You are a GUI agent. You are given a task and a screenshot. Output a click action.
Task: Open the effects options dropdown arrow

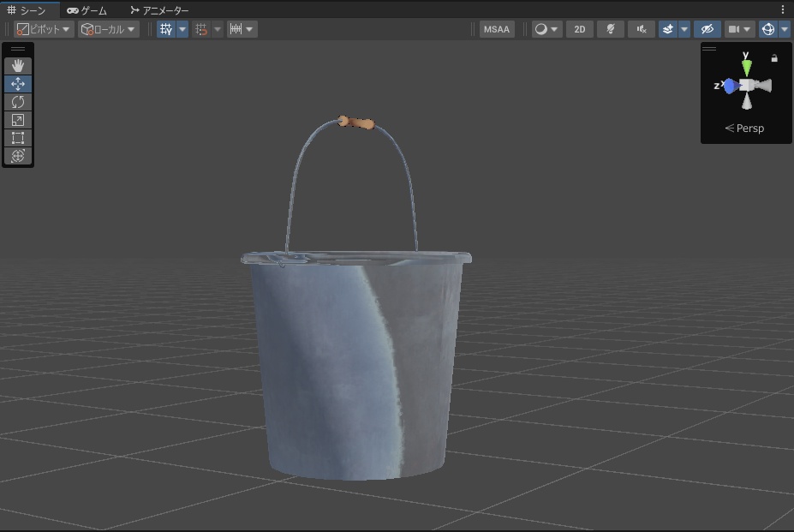684,29
